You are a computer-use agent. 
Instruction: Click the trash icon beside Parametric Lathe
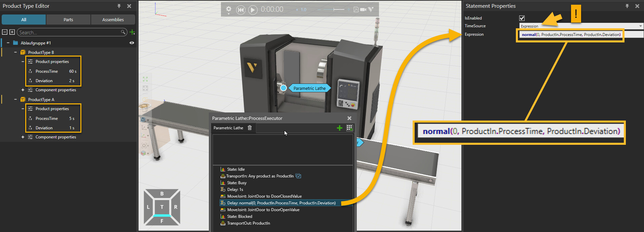click(250, 128)
